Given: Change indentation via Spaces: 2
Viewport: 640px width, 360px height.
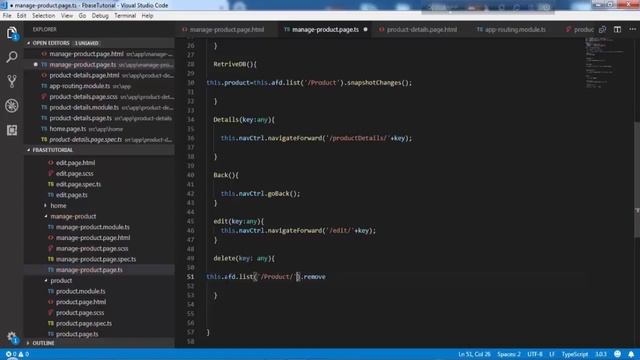Looking at the screenshot, I should [509, 354].
